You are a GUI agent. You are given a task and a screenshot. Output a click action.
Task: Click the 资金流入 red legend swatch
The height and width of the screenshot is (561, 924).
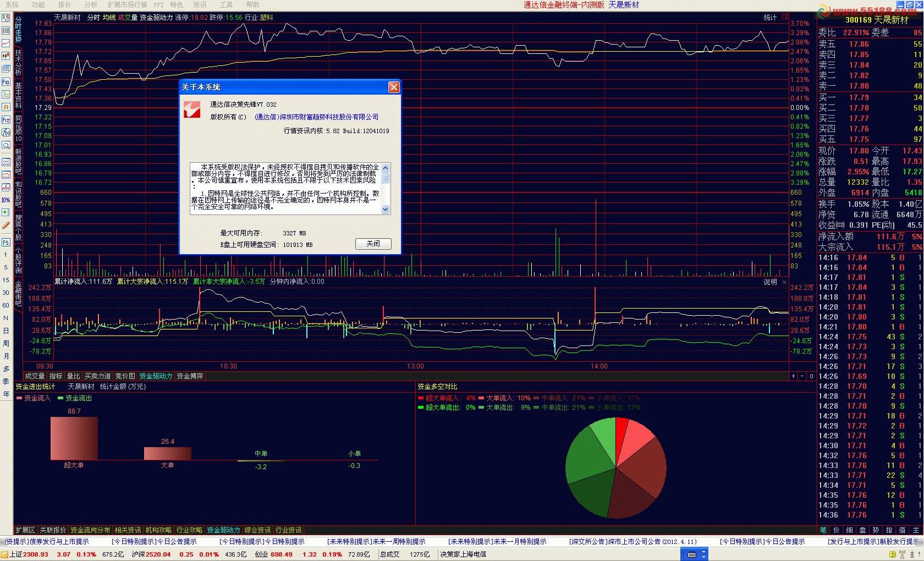[19, 398]
